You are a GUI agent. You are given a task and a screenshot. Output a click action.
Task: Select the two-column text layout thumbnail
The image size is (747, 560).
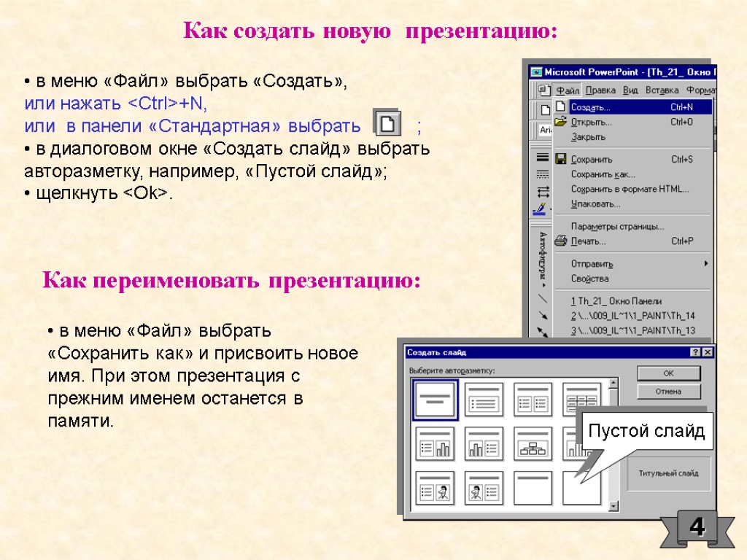click(x=533, y=400)
